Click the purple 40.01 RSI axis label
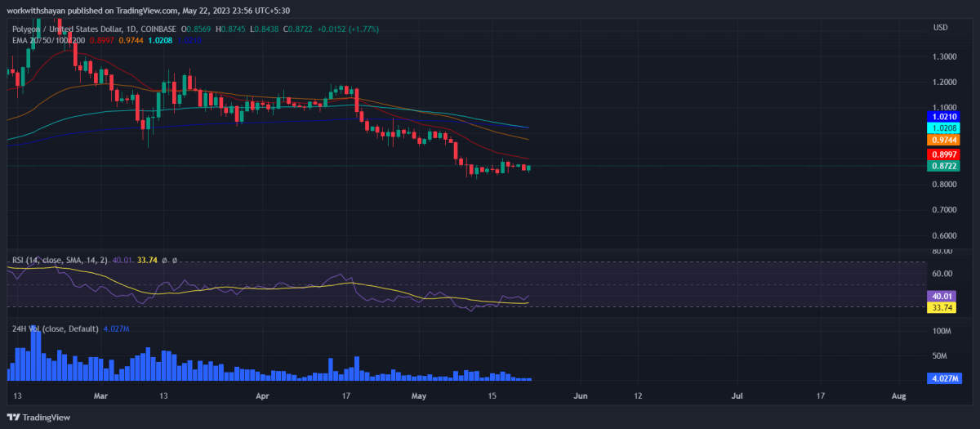The height and width of the screenshot is (429, 980). [x=943, y=296]
